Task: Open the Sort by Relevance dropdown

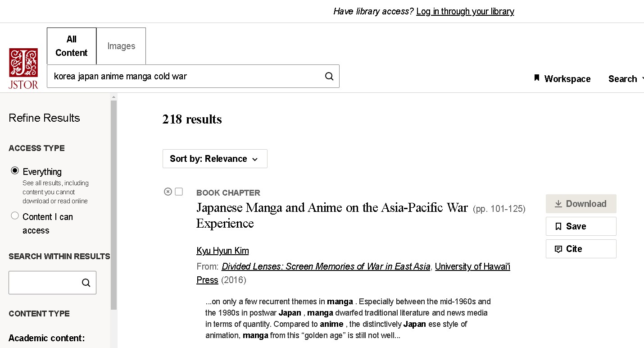Action: 214,159
